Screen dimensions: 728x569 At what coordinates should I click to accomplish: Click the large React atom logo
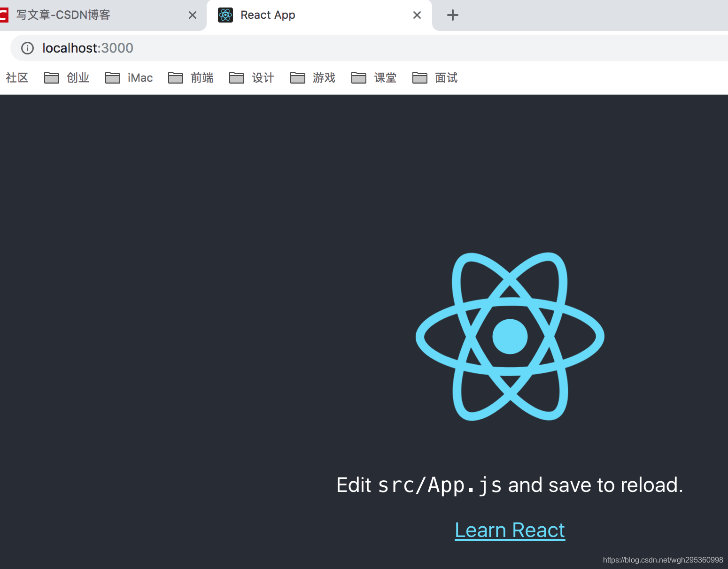pyautogui.click(x=510, y=337)
